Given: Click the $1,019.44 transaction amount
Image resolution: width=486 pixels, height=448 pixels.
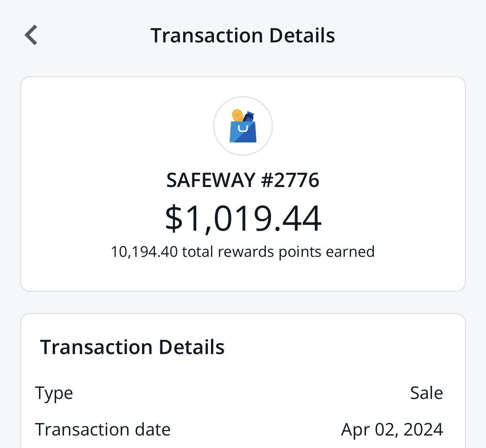Looking at the screenshot, I should click(243, 218).
